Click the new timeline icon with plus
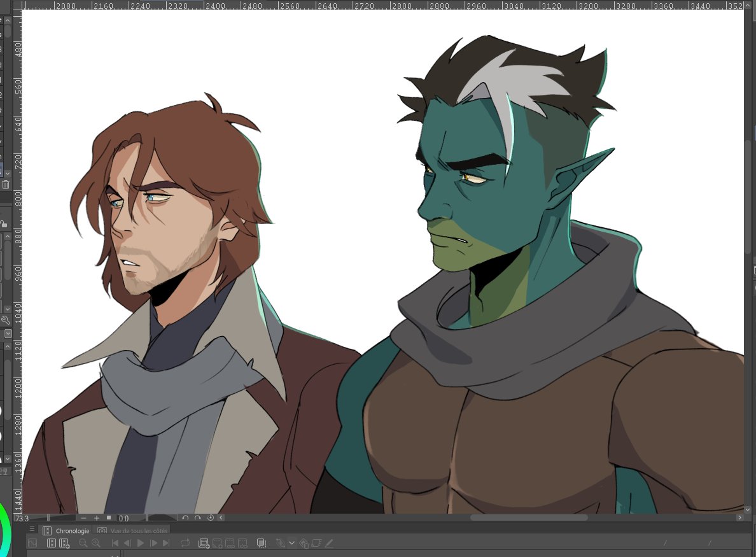Image resolution: width=756 pixels, height=557 pixels. [x=65, y=544]
